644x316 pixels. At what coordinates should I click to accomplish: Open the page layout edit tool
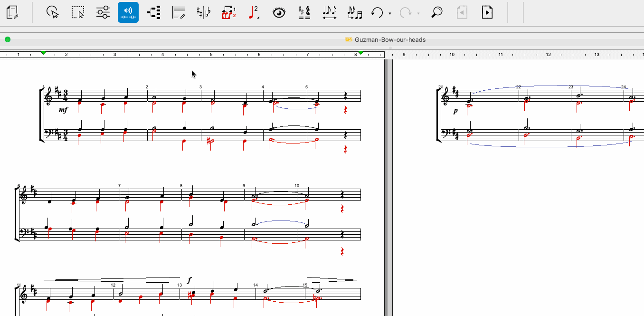13,12
